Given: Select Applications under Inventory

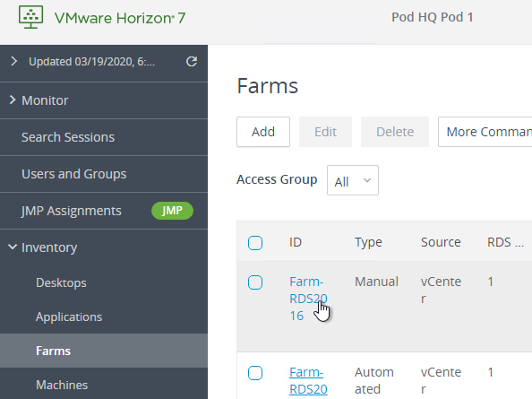Looking at the screenshot, I should (x=69, y=317).
